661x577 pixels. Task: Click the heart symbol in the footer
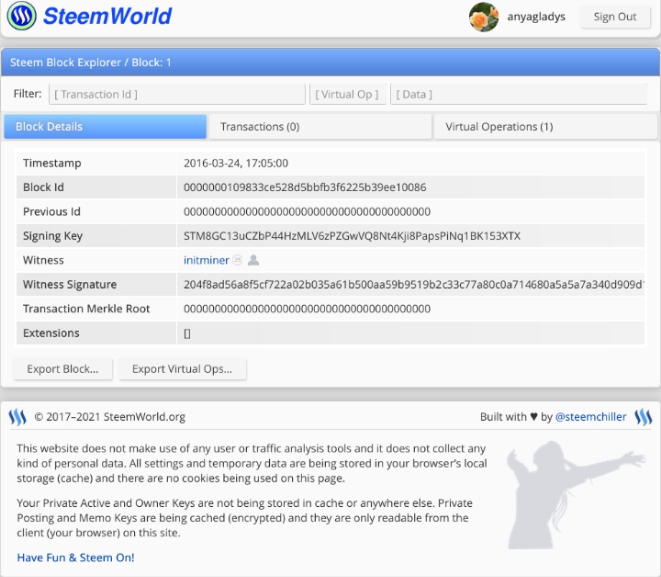coord(534,417)
